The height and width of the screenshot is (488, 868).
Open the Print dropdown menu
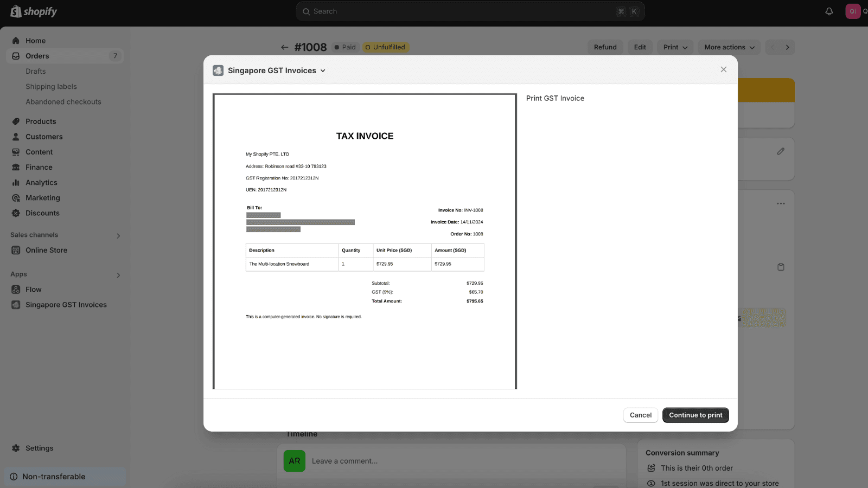[675, 47]
